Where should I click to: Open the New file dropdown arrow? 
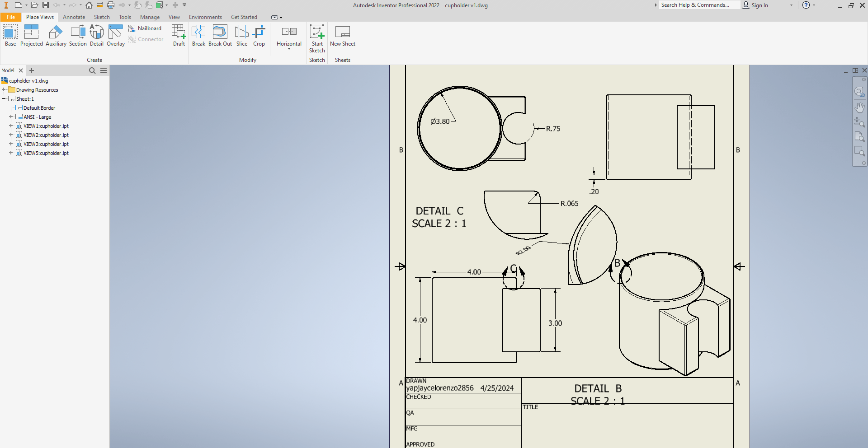26,5
